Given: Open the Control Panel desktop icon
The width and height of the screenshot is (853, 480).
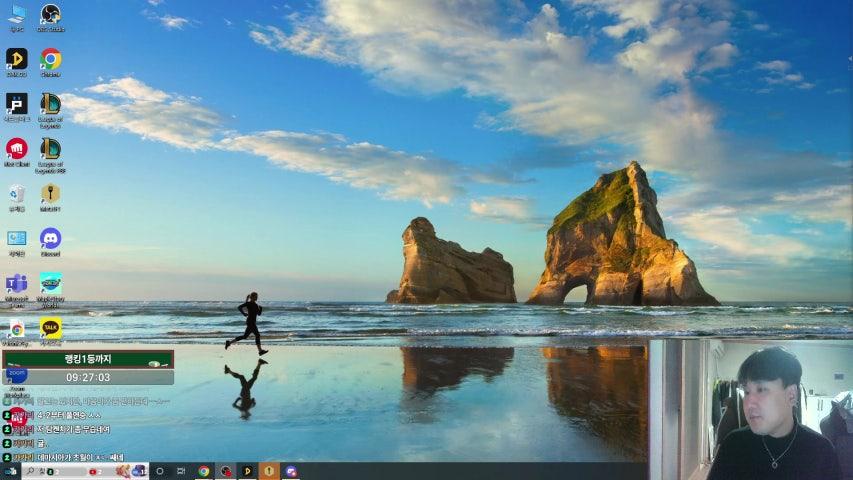Looking at the screenshot, I should pos(17,242).
